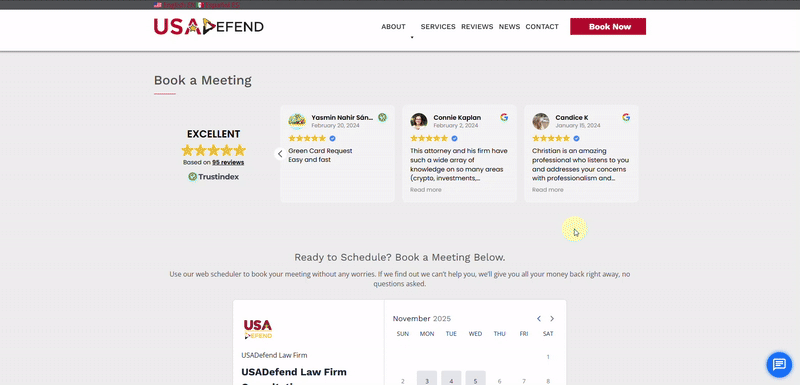Open the ABOUT menu
800x385 pixels.
[393, 27]
